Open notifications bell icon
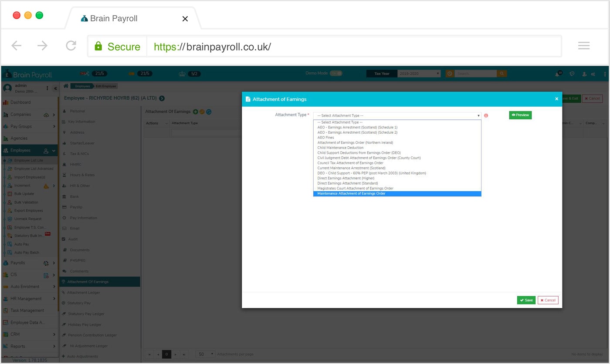 [x=558, y=74]
